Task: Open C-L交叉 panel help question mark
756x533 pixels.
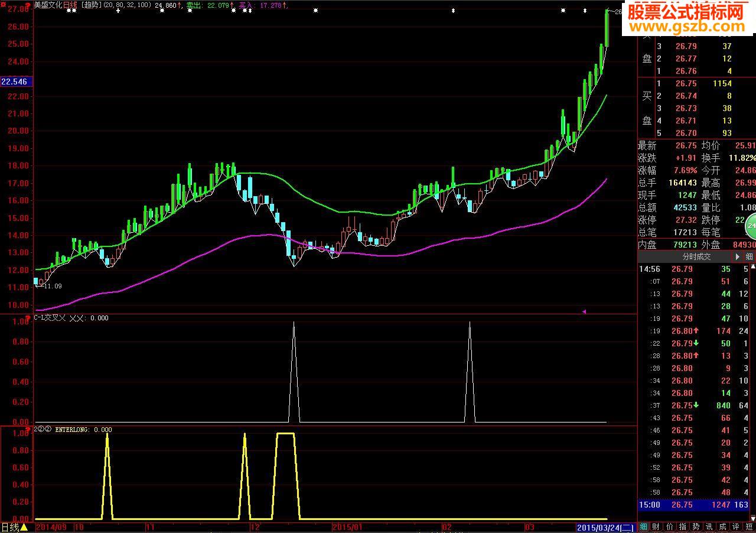Action: point(28,317)
